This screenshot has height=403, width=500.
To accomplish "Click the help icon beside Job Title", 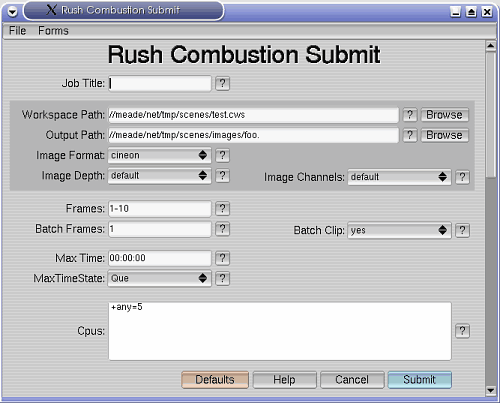I will click(x=222, y=83).
